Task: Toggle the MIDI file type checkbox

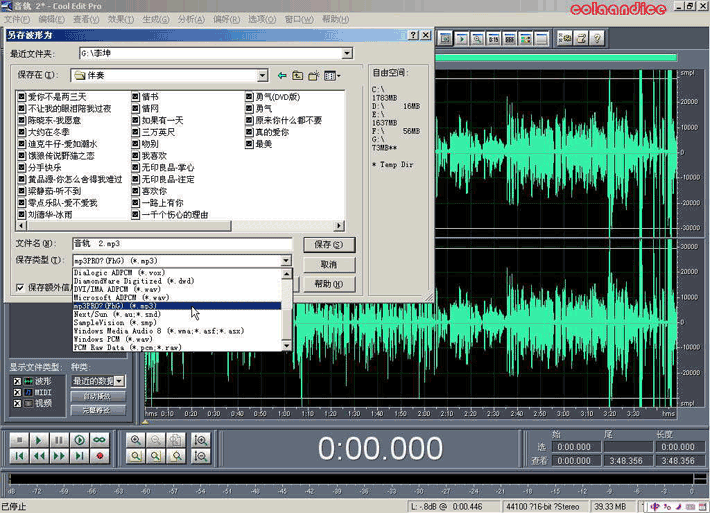Action: pyautogui.click(x=17, y=392)
